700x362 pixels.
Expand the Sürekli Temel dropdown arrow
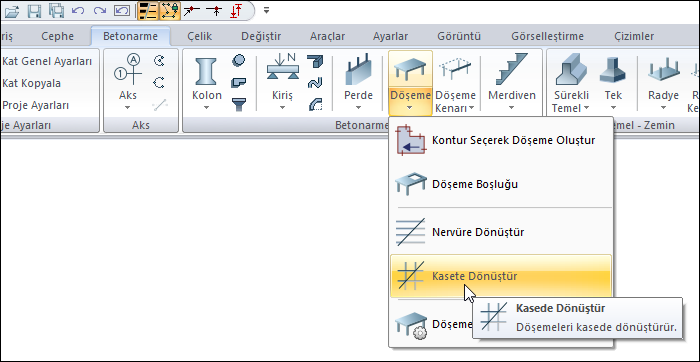pos(586,108)
